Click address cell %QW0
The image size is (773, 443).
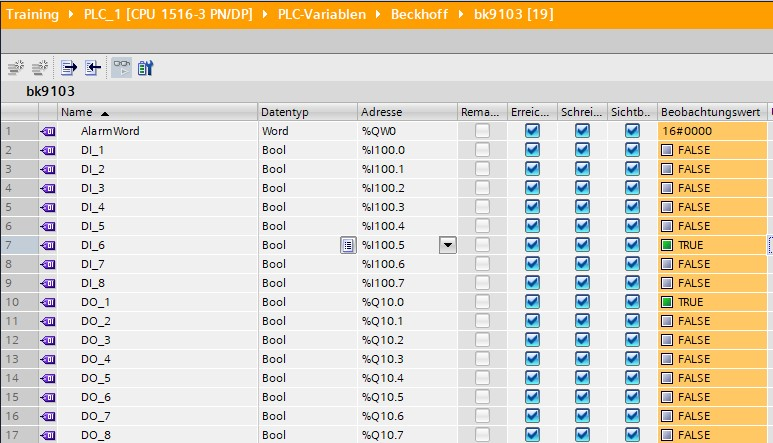click(x=408, y=131)
